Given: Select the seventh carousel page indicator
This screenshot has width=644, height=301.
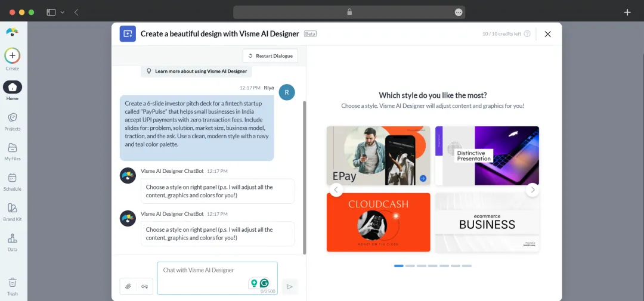Looking at the screenshot, I should tap(467, 266).
